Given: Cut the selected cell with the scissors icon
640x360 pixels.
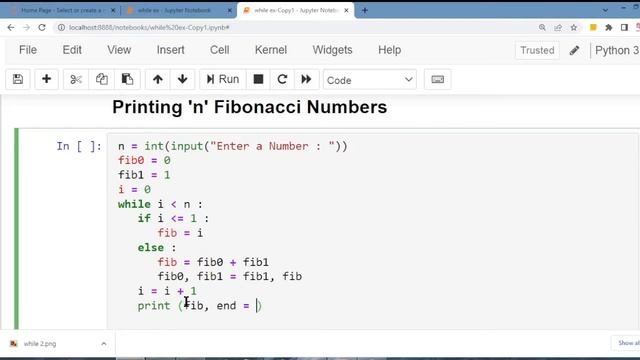Looking at the screenshot, I should [76, 79].
